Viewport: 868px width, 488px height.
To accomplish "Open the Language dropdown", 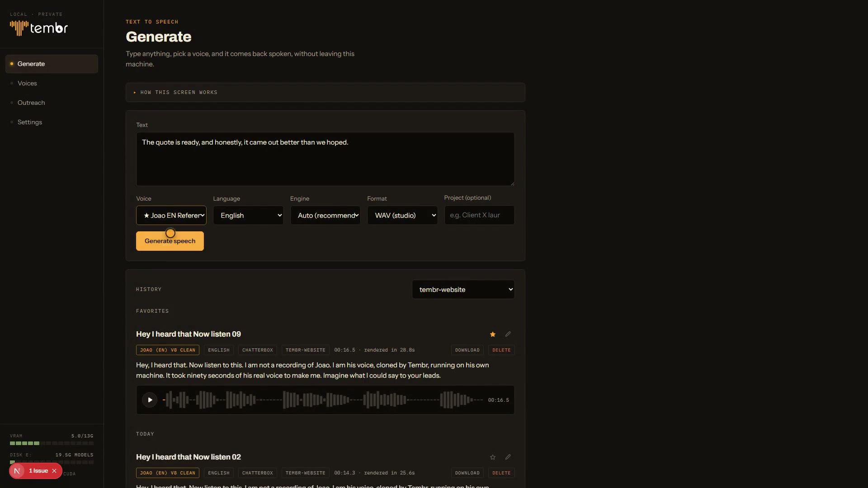I will (248, 216).
